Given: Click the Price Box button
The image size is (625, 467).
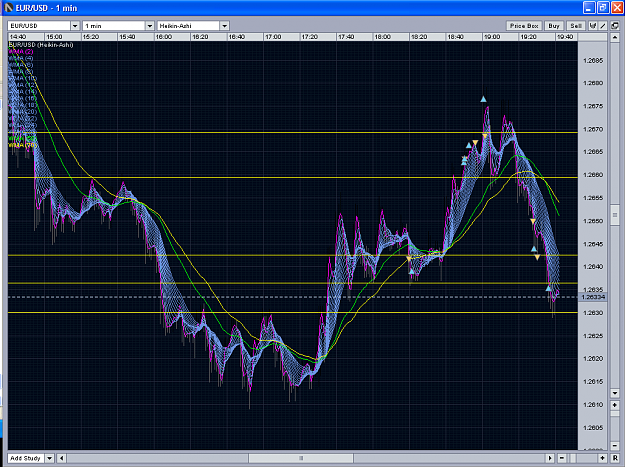Looking at the screenshot, I should 524,26.
